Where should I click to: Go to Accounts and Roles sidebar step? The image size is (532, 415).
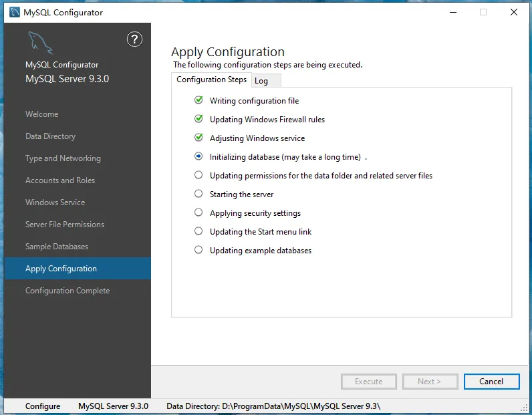point(60,180)
